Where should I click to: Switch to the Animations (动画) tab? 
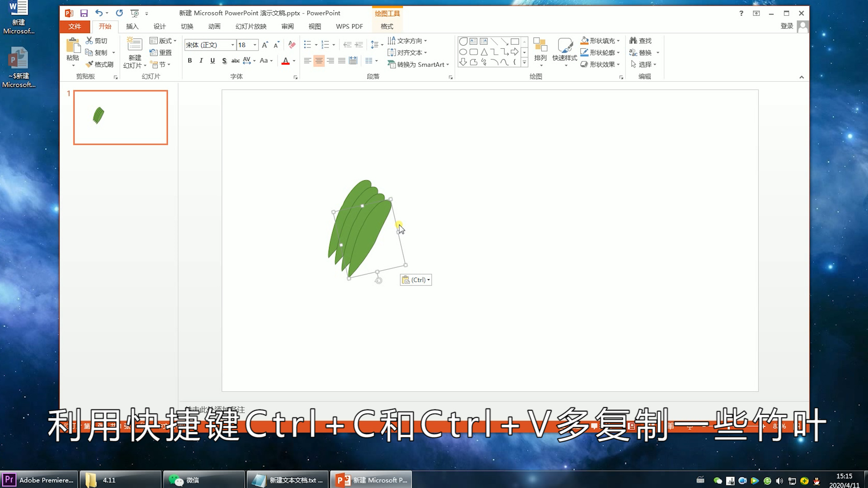click(214, 26)
